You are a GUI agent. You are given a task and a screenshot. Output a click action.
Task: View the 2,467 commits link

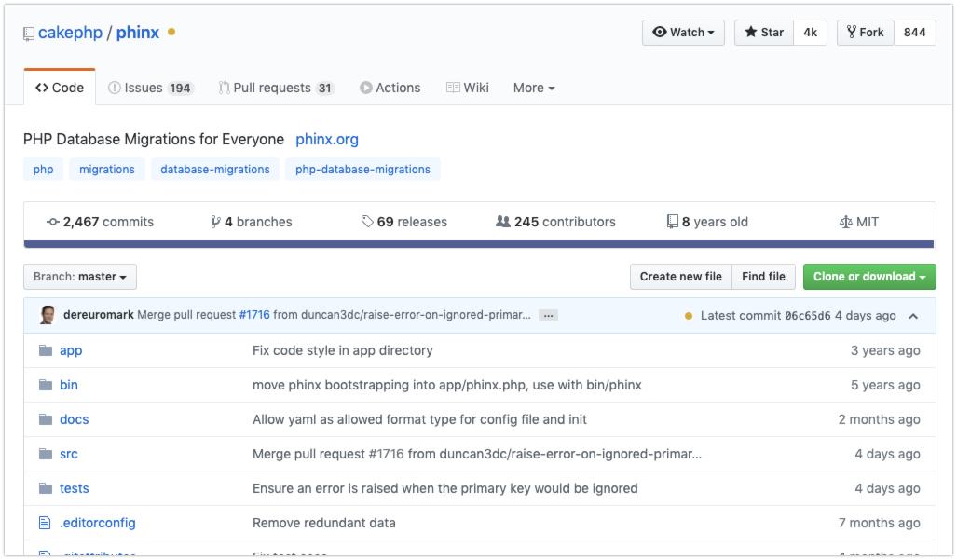click(100, 222)
